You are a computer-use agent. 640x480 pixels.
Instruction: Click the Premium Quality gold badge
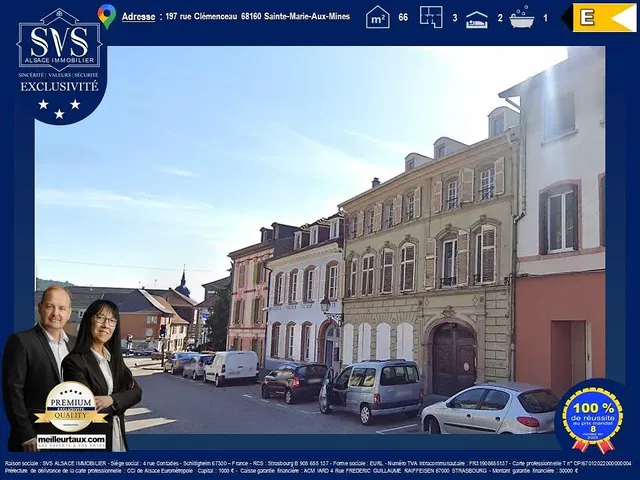(x=71, y=409)
